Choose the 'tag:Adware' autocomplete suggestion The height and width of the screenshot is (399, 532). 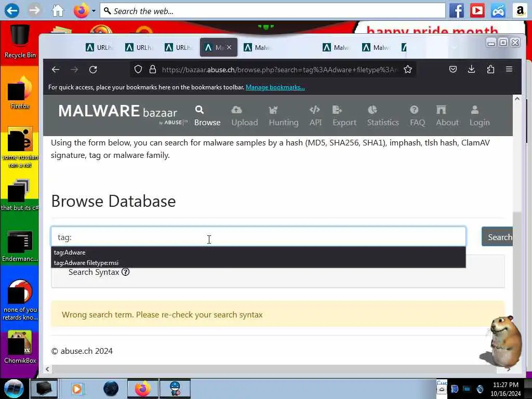(x=258, y=252)
